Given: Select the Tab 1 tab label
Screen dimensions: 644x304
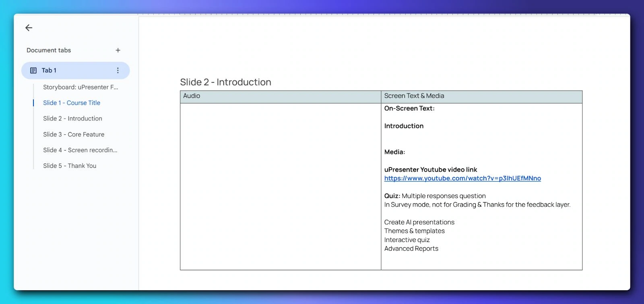Looking at the screenshot, I should coord(49,70).
